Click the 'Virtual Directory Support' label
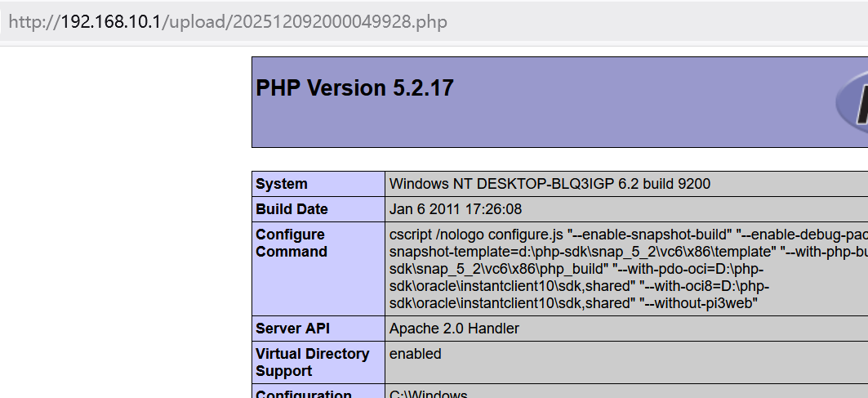 [x=312, y=363]
